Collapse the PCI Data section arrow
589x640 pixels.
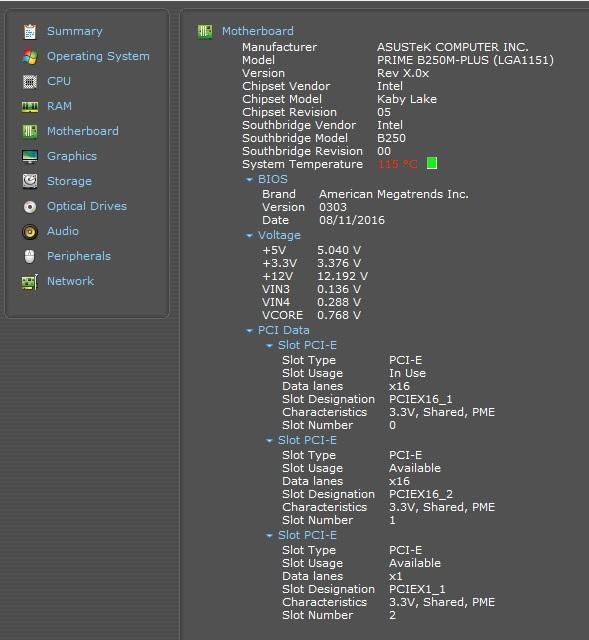(249, 331)
